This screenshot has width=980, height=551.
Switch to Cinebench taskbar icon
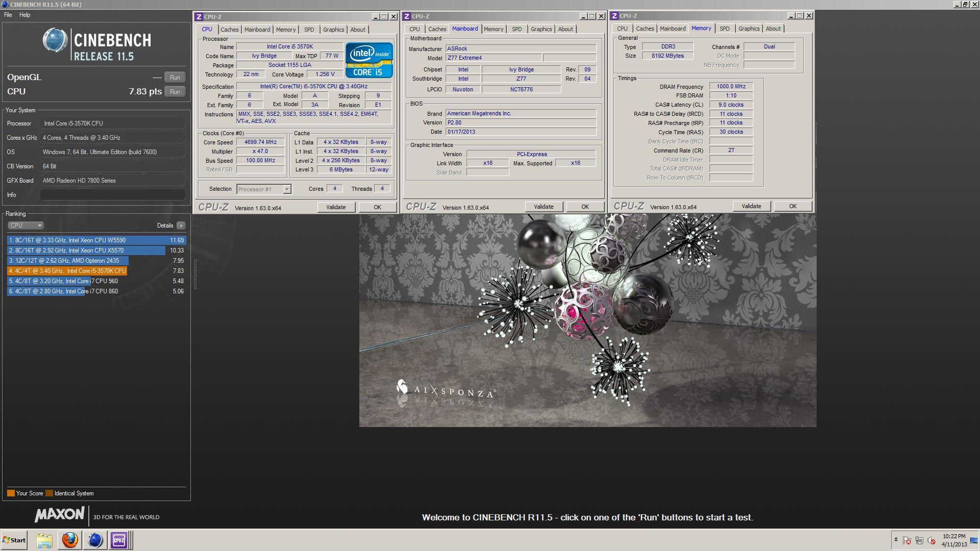coord(95,540)
